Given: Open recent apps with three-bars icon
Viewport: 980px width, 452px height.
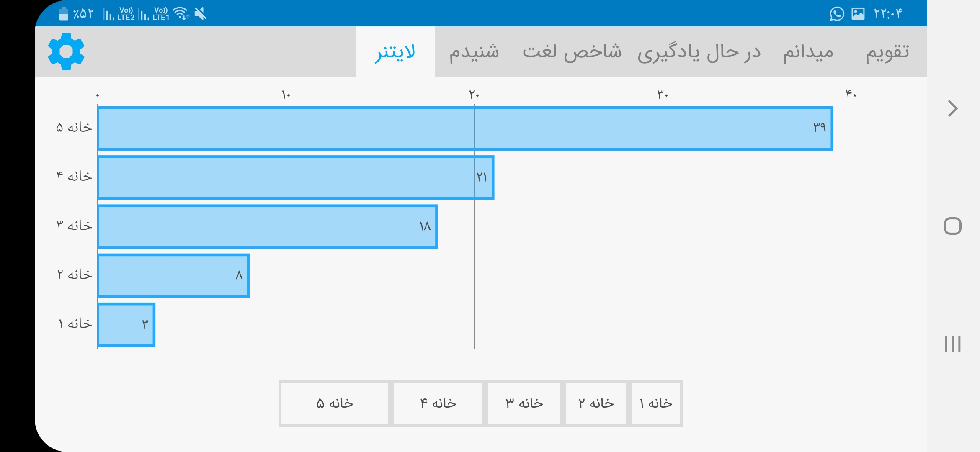Looking at the screenshot, I should (x=952, y=344).
